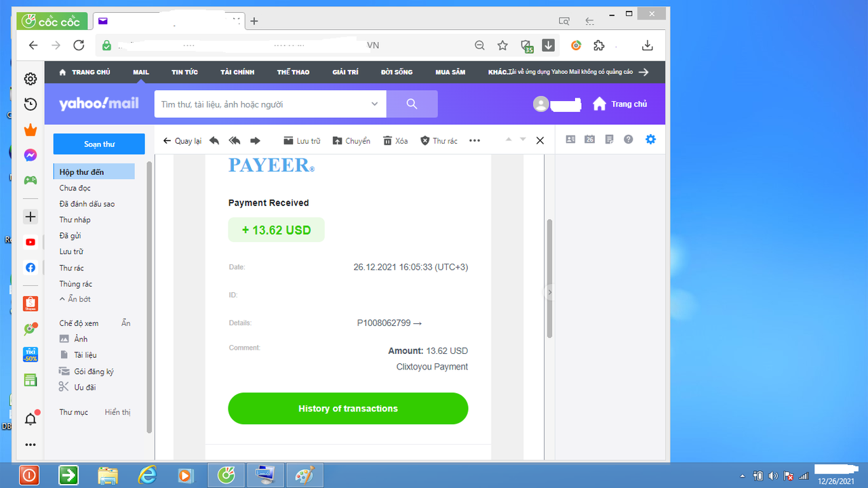Open Yahoo Mail notepad icon

click(x=609, y=139)
